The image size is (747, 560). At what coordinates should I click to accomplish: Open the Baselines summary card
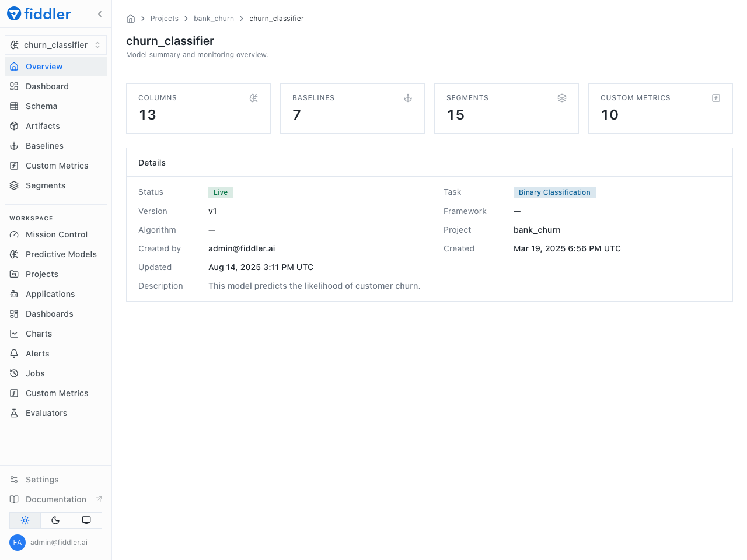352,108
